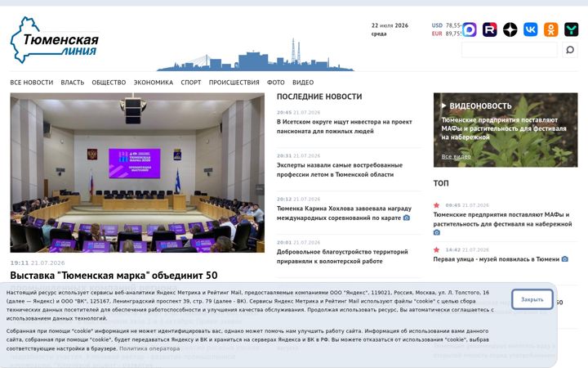Open Добровольное благоустройство территорий article

click(342, 257)
